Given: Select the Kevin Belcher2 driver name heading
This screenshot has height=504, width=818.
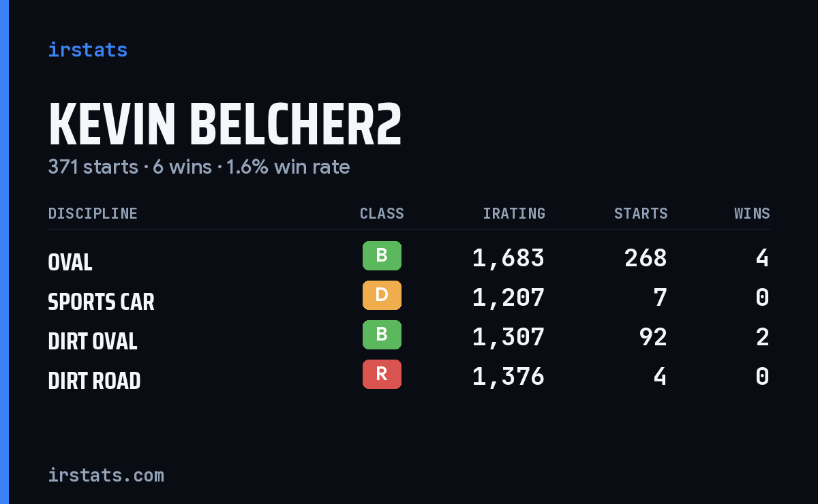Looking at the screenshot, I should coord(225,125).
